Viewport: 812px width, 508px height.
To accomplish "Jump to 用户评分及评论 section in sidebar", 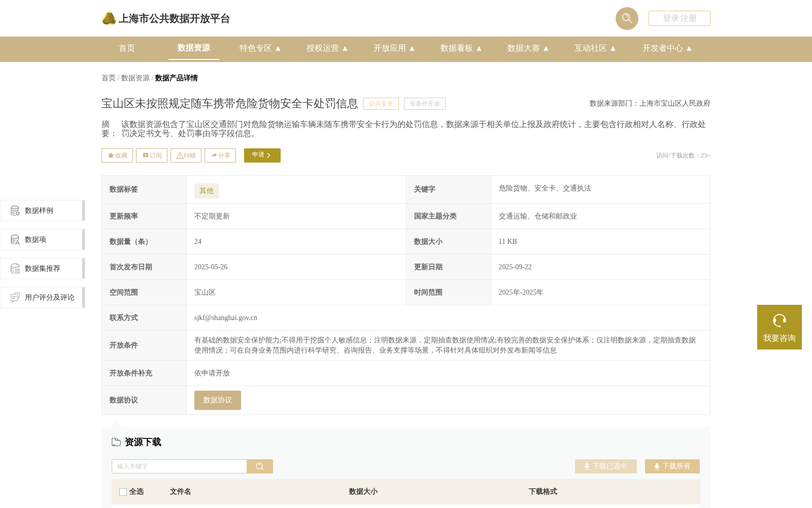I will click(42, 297).
